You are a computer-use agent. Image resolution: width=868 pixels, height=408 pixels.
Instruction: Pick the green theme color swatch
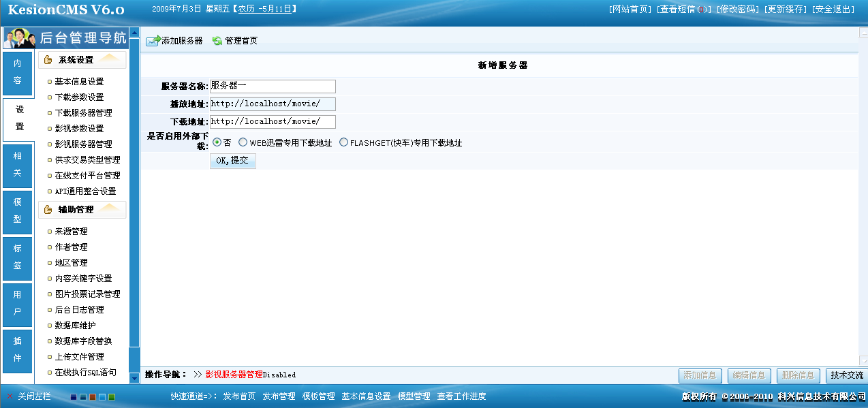click(112, 397)
